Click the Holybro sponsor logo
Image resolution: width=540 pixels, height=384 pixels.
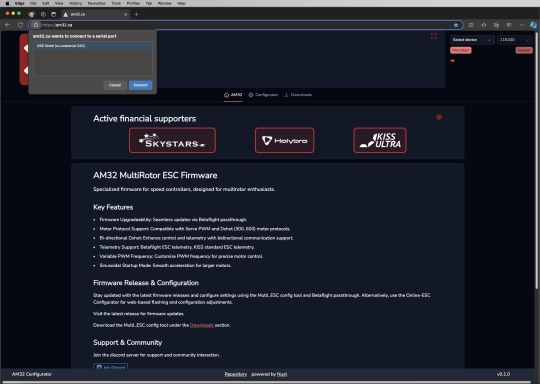click(x=284, y=140)
